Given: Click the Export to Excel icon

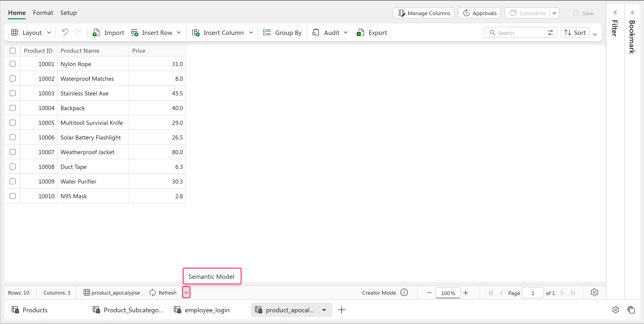Looking at the screenshot, I should point(360,33).
